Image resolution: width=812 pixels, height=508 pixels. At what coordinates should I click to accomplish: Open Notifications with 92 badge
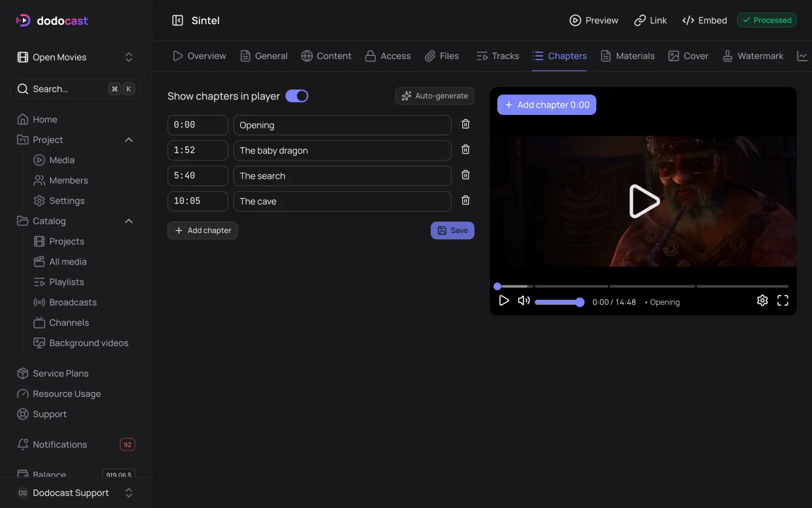click(76, 444)
